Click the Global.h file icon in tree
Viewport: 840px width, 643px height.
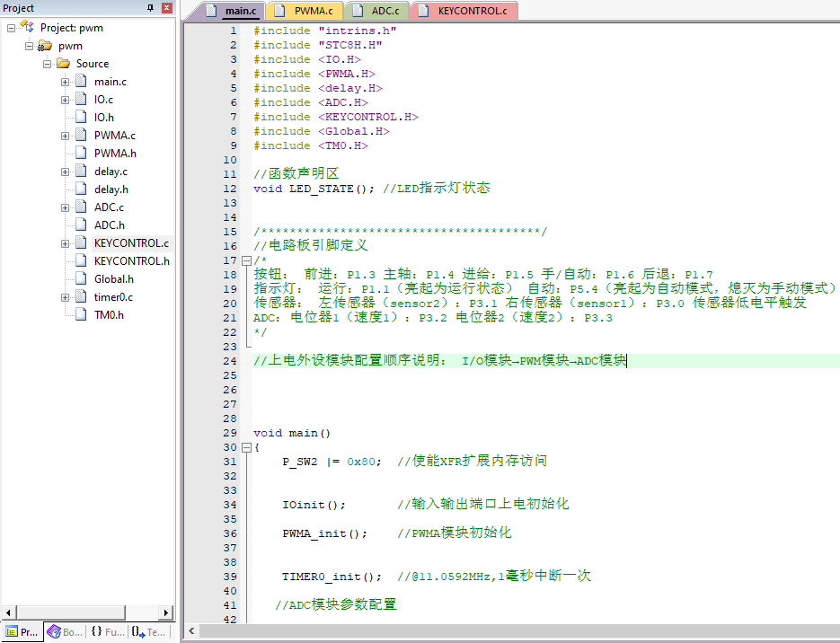(x=81, y=279)
